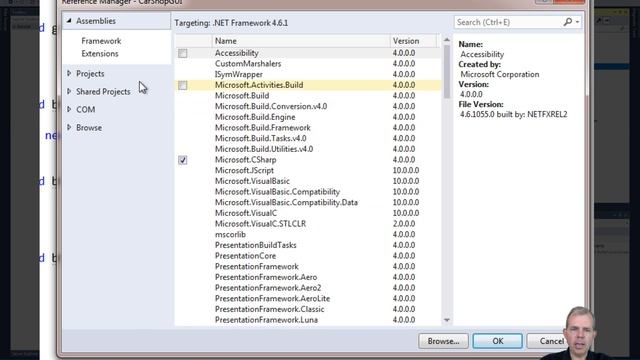This screenshot has height=360, width=640.
Task: Select the Microsoft.Build row
Action: [308, 96]
